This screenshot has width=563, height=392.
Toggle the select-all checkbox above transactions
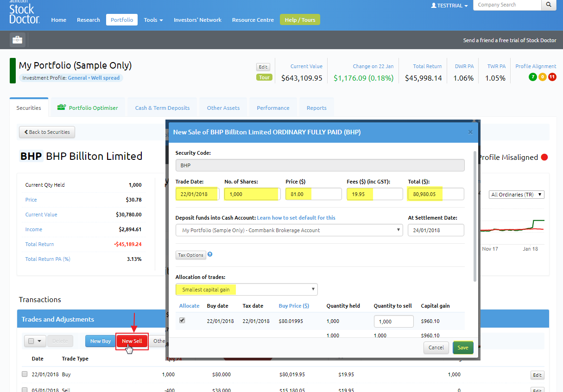click(31, 341)
